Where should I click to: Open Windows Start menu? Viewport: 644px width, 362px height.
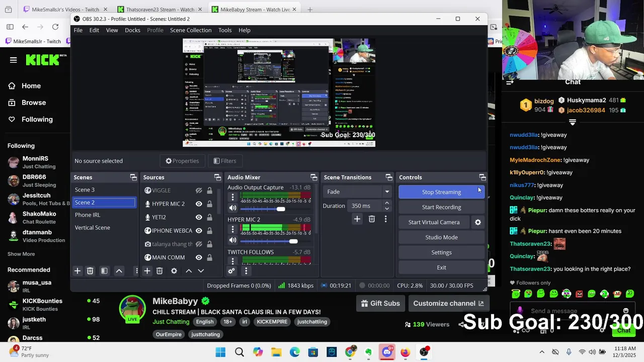pos(221,352)
